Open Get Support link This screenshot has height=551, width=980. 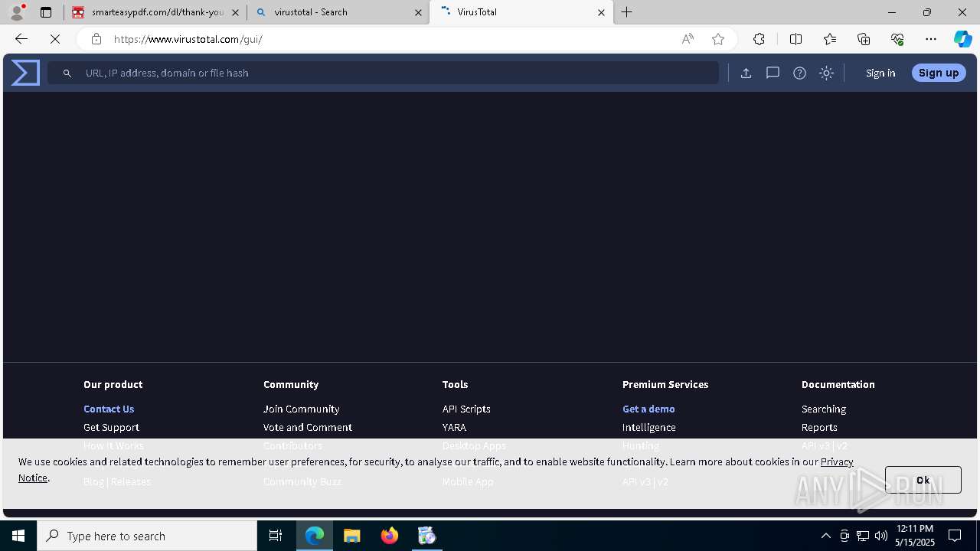coord(111,427)
